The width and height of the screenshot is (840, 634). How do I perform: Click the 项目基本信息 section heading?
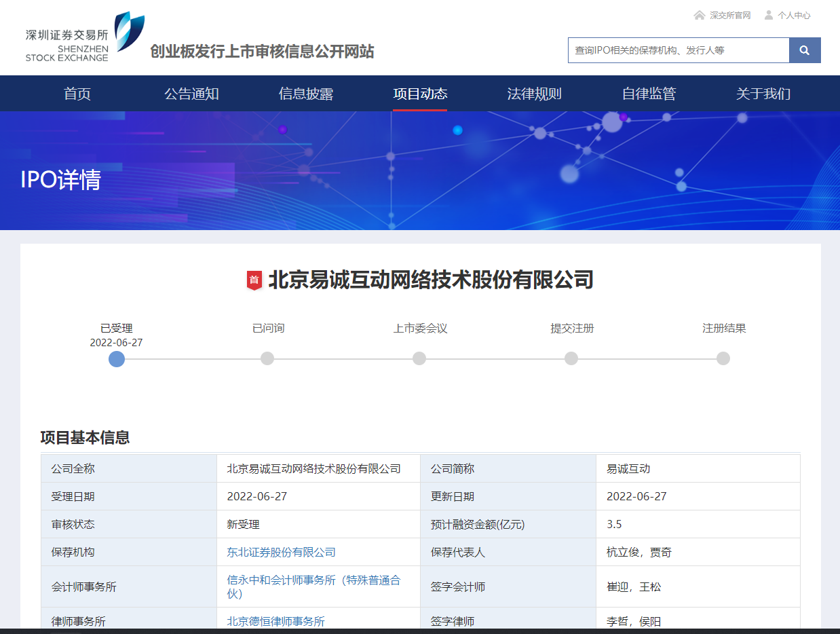click(85, 437)
